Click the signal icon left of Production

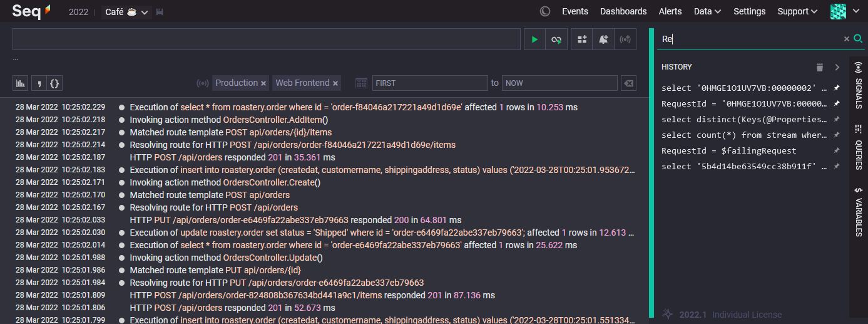tap(203, 83)
